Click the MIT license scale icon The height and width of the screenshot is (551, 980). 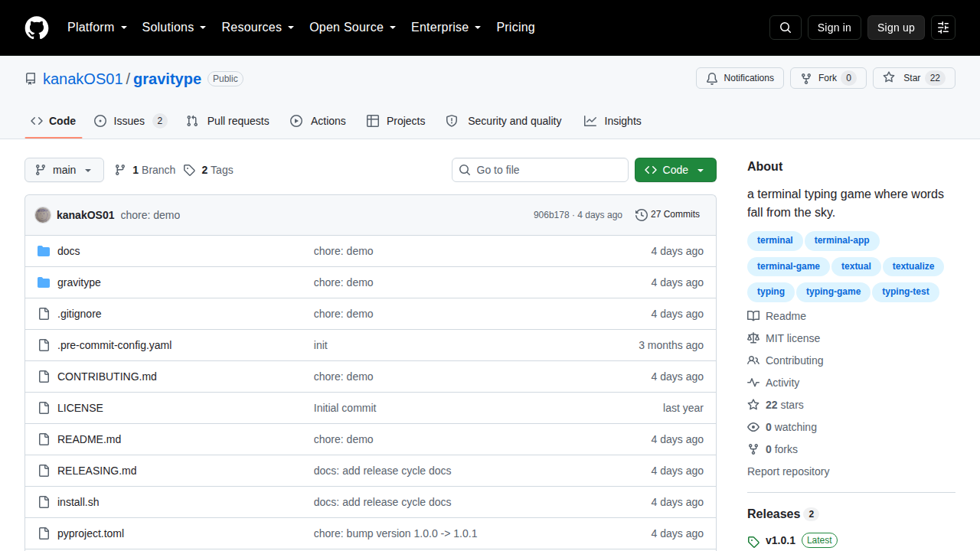coord(753,338)
